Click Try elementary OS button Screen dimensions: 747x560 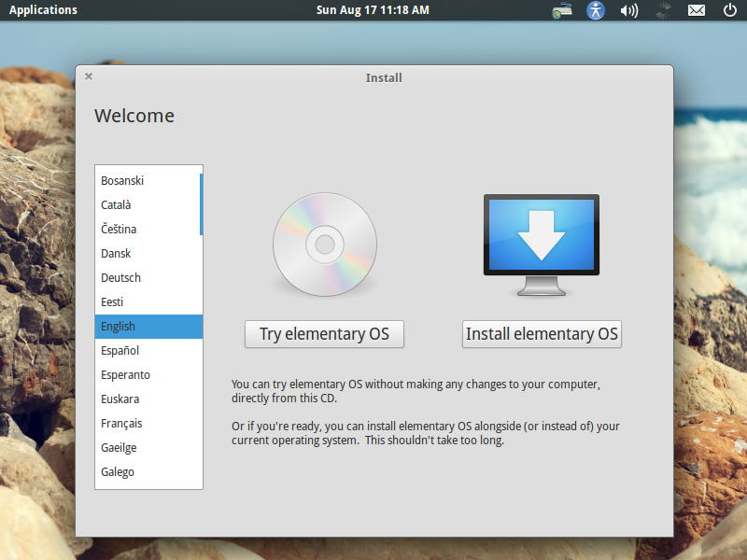pyautogui.click(x=324, y=334)
